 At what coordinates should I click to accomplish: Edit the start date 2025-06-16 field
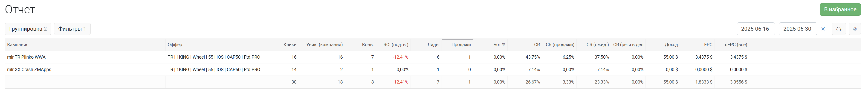755,29
